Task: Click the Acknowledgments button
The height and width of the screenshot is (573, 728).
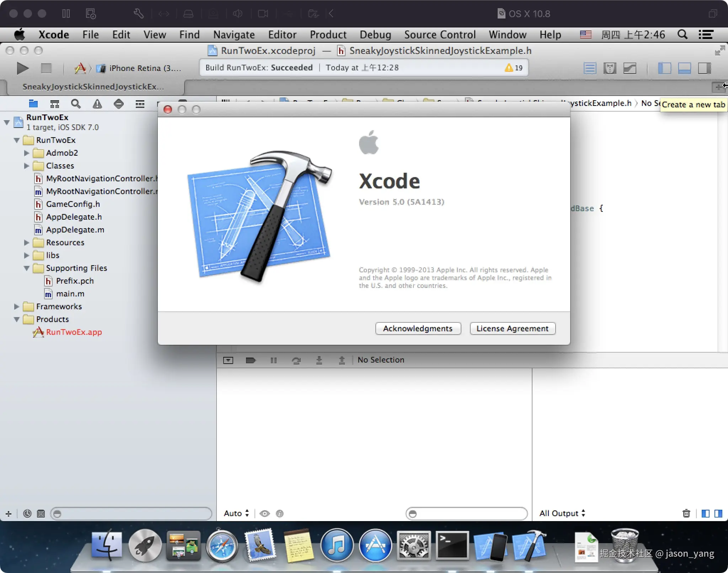Action: [418, 328]
